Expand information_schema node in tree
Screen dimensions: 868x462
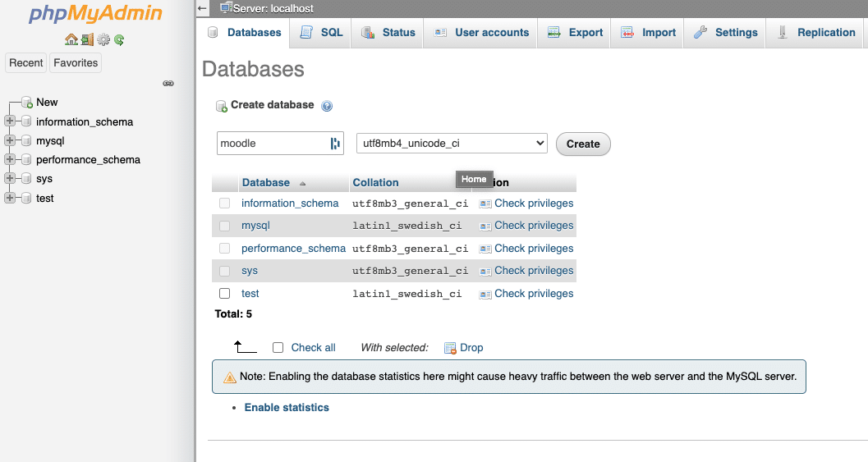(x=9, y=121)
